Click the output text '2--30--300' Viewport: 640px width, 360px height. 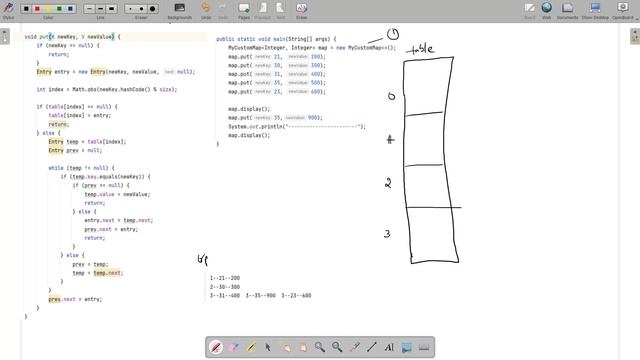tap(225, 287)
